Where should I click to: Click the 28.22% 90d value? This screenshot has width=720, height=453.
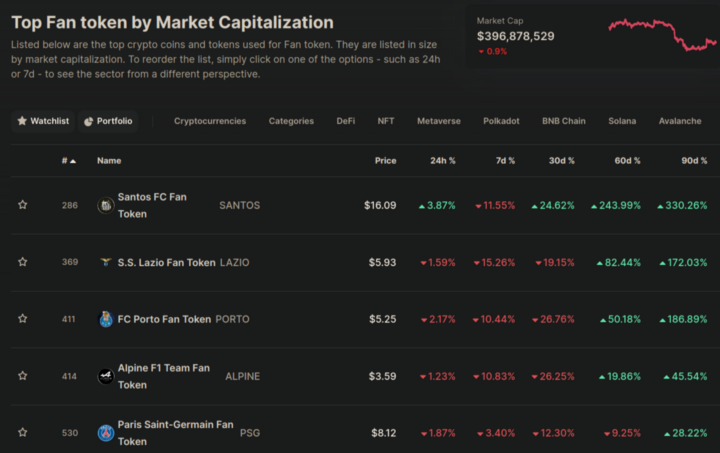pyautogui.click(x=686, y=433)
